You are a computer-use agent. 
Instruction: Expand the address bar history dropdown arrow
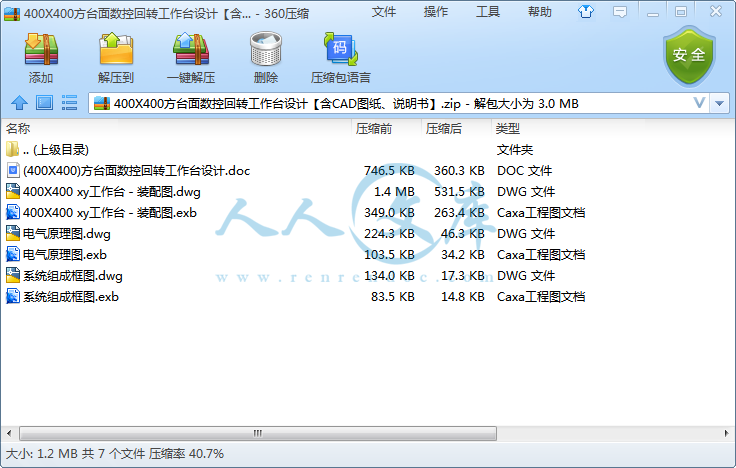click(x=720, y=103)
